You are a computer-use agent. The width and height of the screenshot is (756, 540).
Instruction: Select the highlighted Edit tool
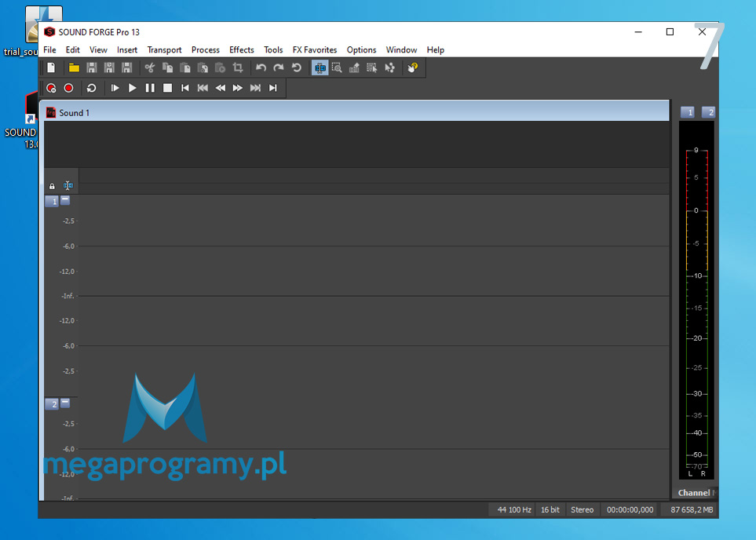tap(320, 68)
